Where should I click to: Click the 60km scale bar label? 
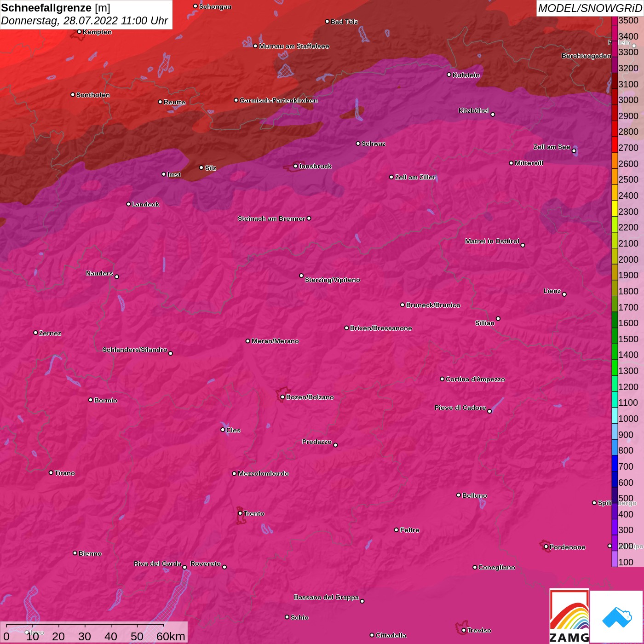171,637
